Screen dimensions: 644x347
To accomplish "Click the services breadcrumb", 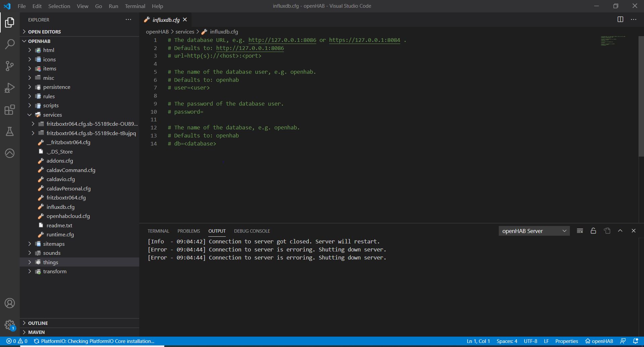I will [x=185, y=32].
